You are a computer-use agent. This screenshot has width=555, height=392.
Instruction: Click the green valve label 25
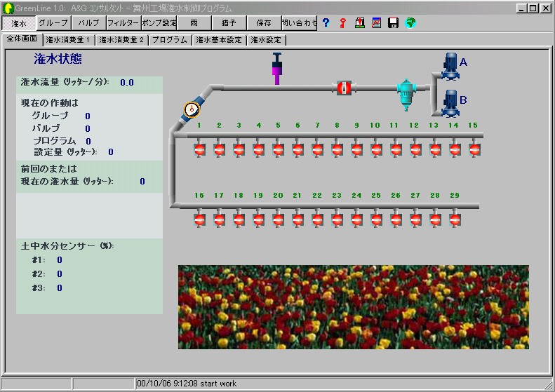point(376,195)
